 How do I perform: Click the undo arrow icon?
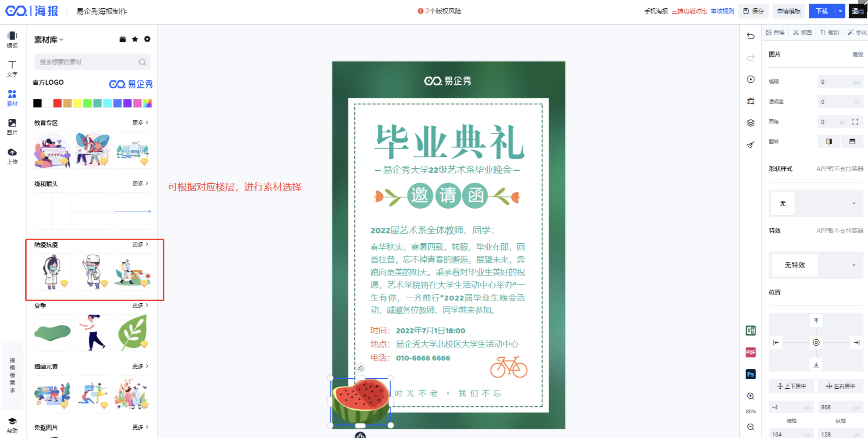750,36
